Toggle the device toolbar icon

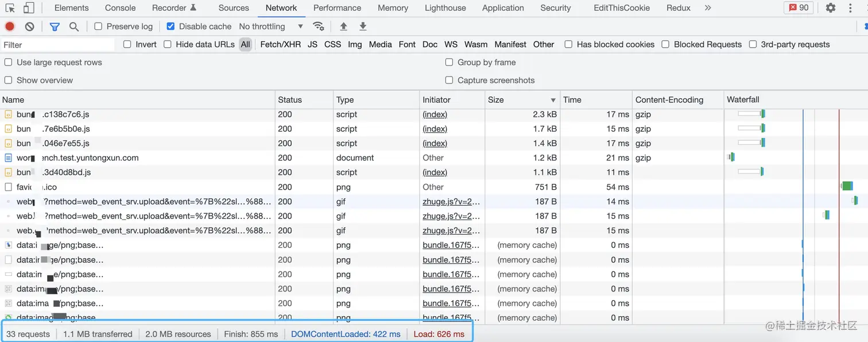(29, 8)
